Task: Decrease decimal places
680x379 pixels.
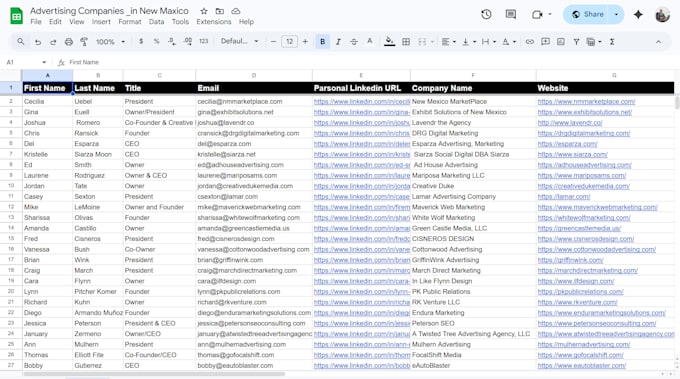Action: tap(172, 42)
